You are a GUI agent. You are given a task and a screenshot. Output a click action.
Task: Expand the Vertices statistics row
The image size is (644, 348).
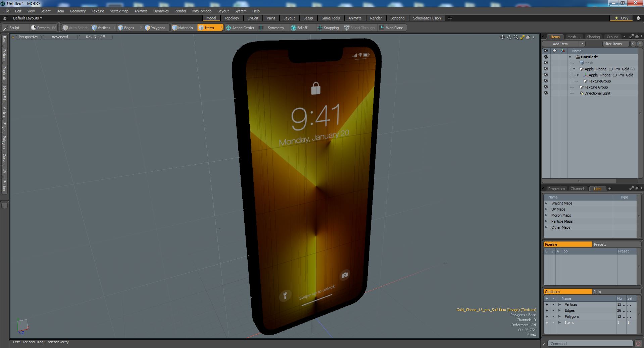pos(559,304)
